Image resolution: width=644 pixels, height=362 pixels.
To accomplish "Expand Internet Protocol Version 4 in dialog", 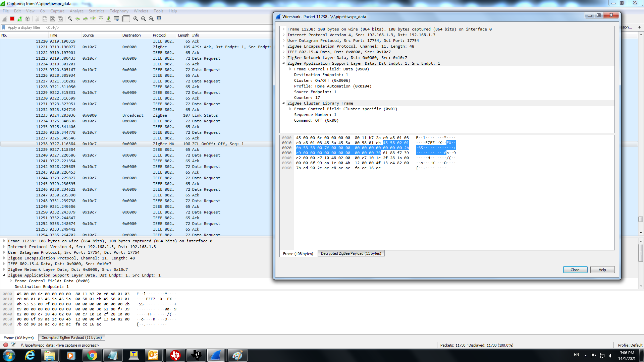I will (x=284, y=35).
